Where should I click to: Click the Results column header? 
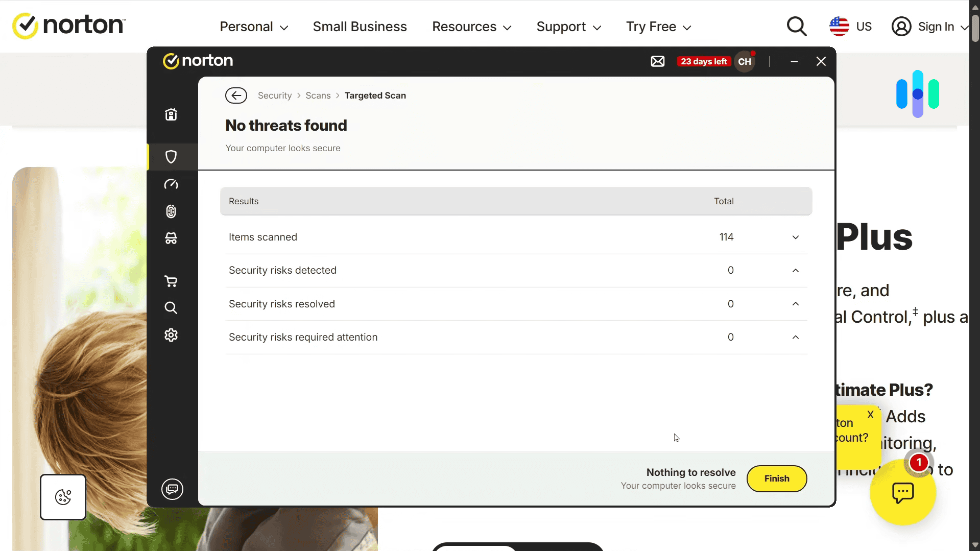pyautogui.click(x=244, y=201)
